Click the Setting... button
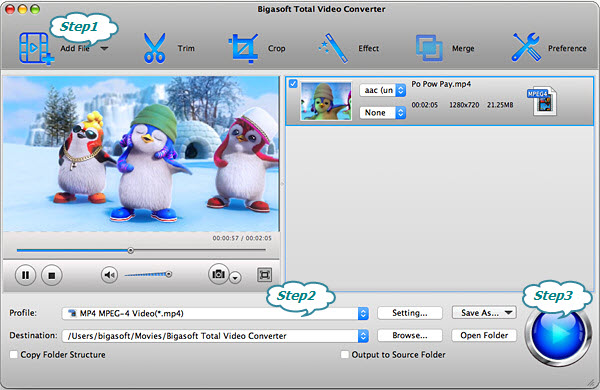 click(x=410, y=313)
